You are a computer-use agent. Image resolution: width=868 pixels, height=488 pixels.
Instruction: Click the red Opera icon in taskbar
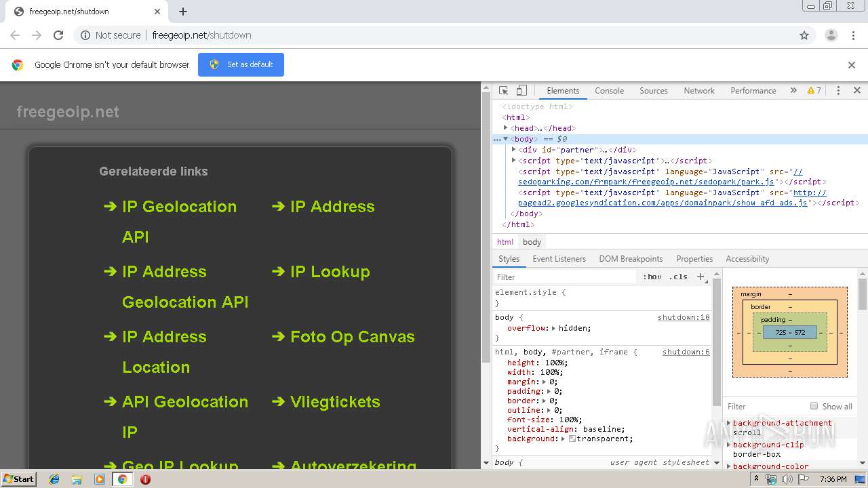click(145, 479)
